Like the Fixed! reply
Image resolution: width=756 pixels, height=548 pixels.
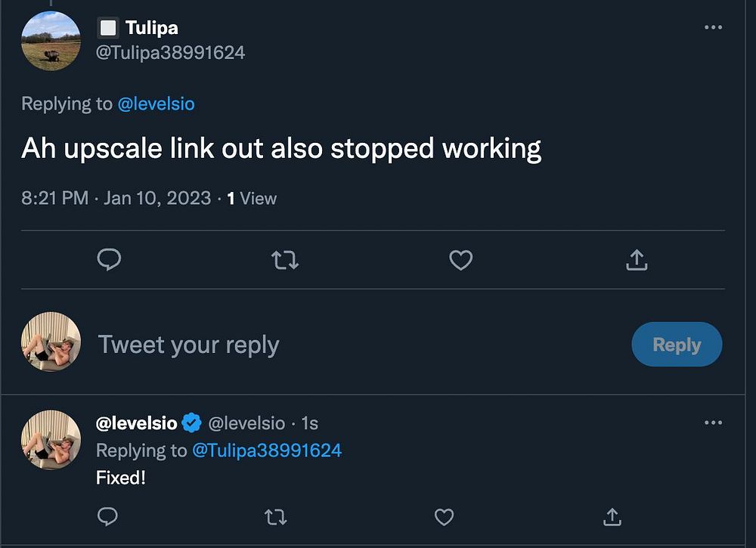(444, 517)
